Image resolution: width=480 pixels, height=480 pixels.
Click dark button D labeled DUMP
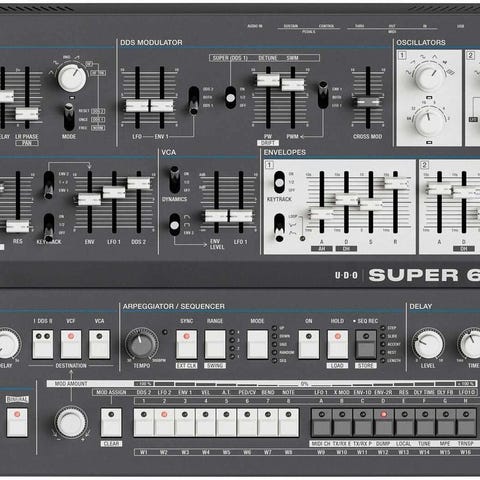(x=383, y=422)
